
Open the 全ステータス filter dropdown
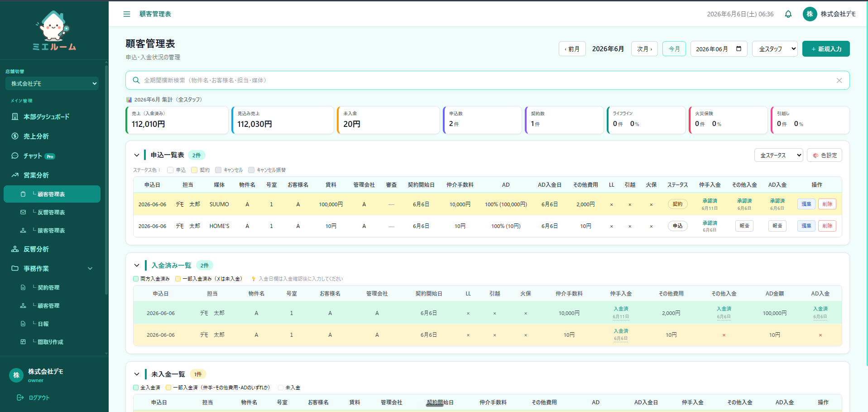(779, 155)
